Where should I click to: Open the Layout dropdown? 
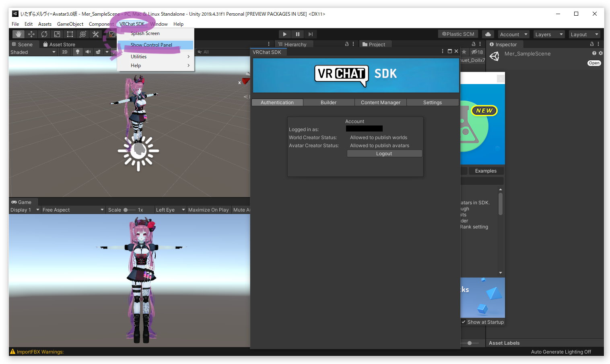pyautogui.click(x=585, y=34)
